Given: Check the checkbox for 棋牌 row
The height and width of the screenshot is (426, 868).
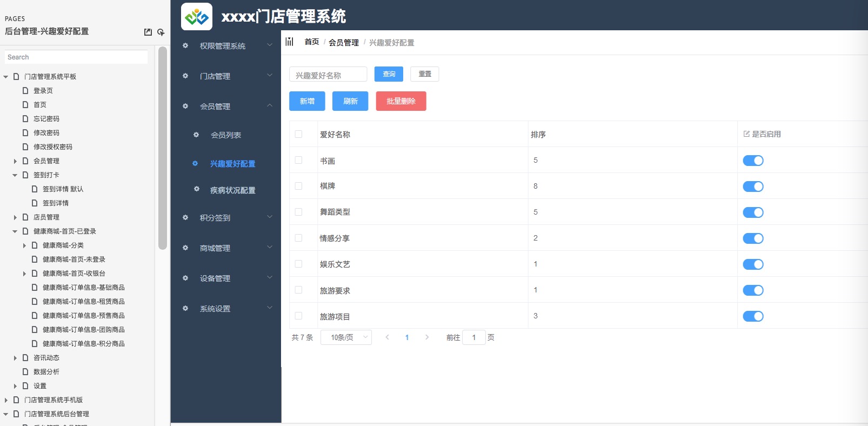Looking at the screenshot, I should point(298,186).
